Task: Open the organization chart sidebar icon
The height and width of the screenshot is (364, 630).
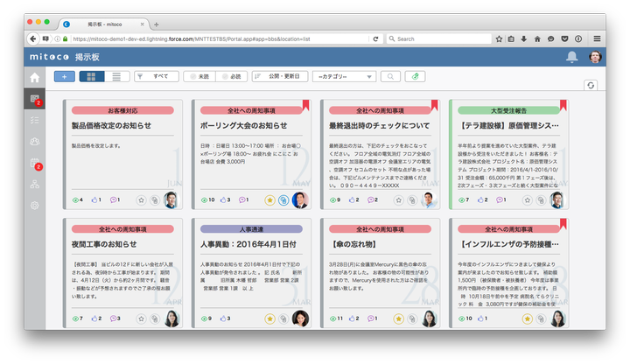Action: [x=35, y=184]
